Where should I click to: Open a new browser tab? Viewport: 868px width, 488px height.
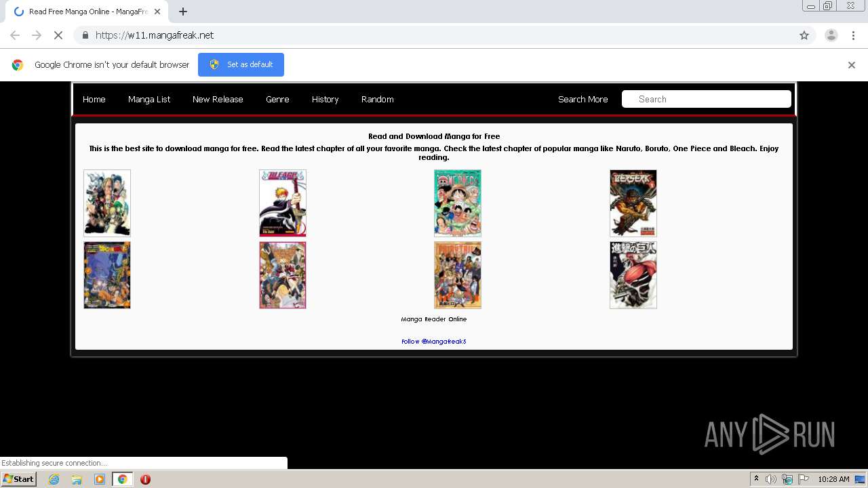tap(183, 12)
